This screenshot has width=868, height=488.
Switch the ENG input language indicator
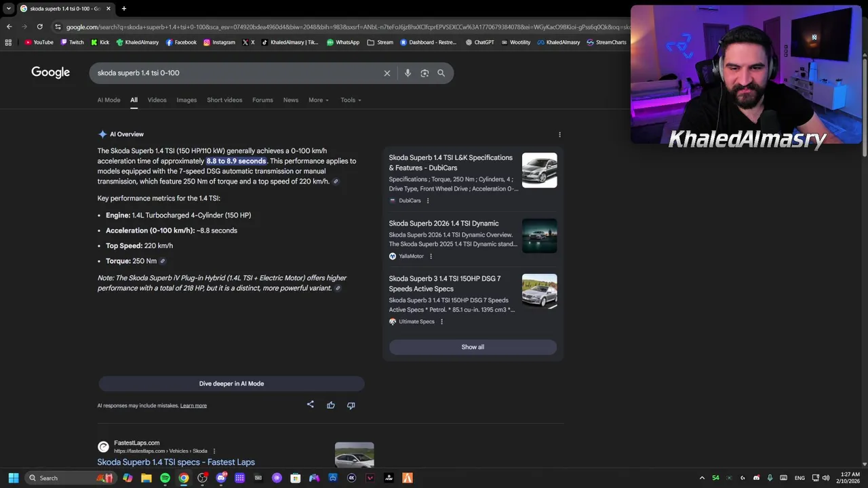[x=800, y=478]
